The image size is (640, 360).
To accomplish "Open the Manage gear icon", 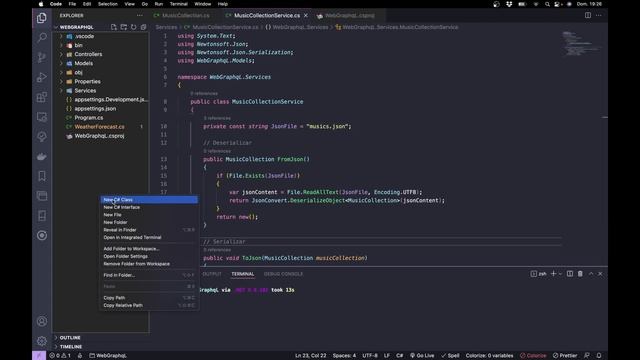I will coord(42,341).
